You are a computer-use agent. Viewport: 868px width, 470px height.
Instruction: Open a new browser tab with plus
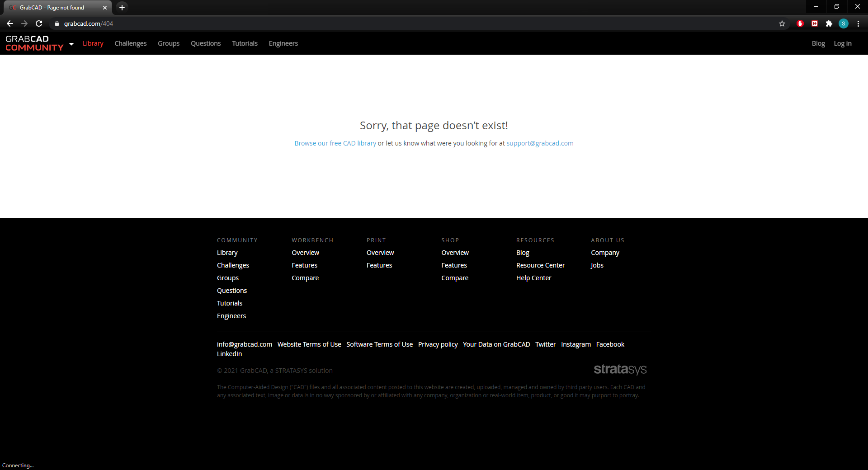122,7
